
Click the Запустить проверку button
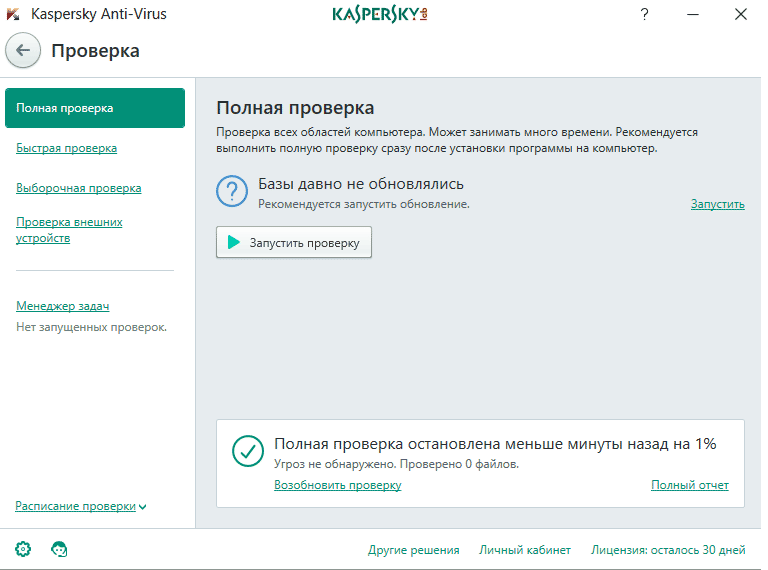click(294, 242)
